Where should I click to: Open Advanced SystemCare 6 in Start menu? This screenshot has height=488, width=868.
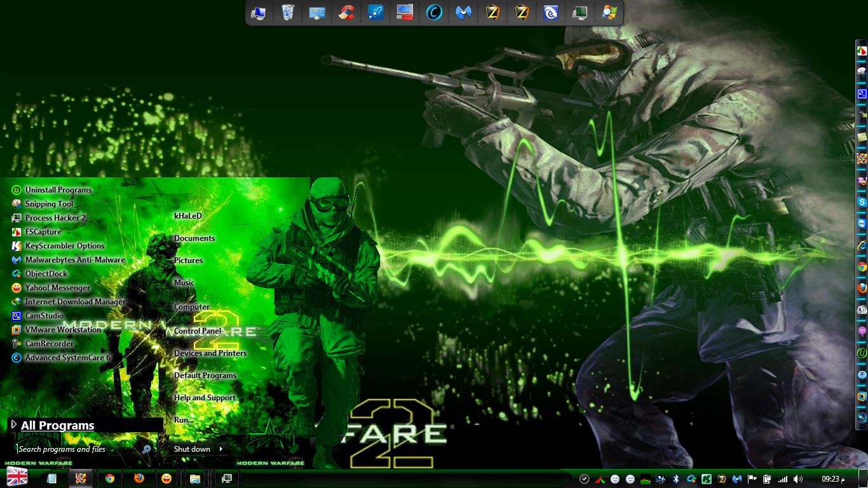(61, 358)
